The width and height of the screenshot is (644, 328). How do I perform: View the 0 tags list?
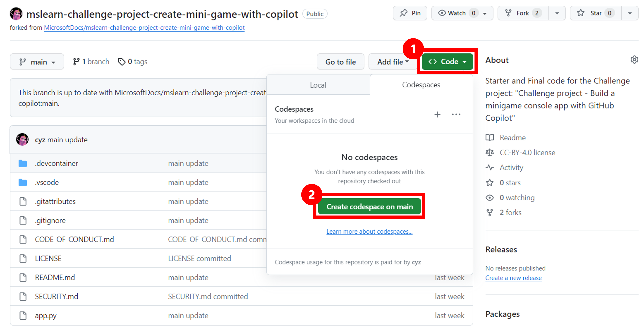pyautogui.click(x=132, y=62)
